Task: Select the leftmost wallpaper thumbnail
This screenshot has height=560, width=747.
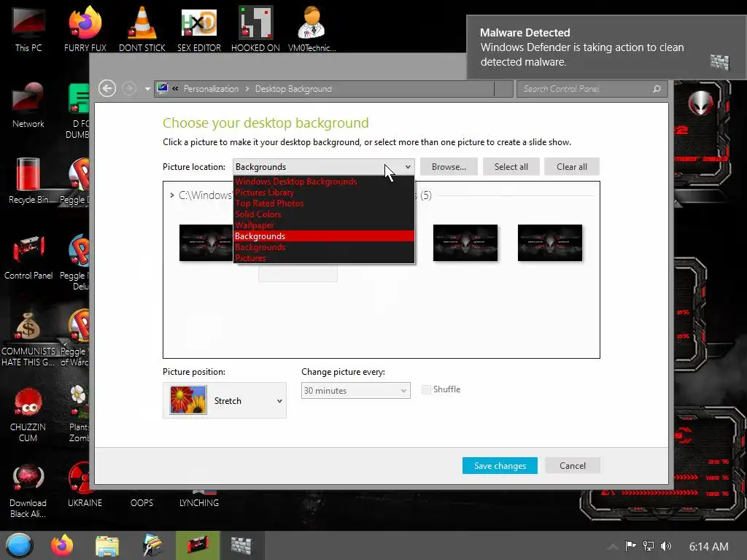Action: coord(206,243)
